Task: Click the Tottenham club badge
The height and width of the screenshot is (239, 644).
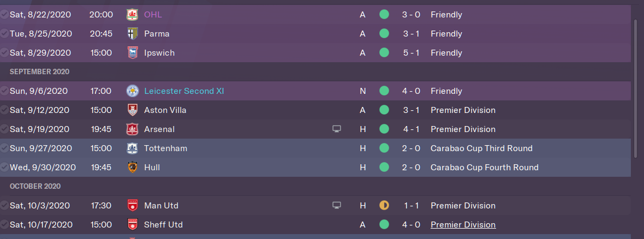Action: 132,148
